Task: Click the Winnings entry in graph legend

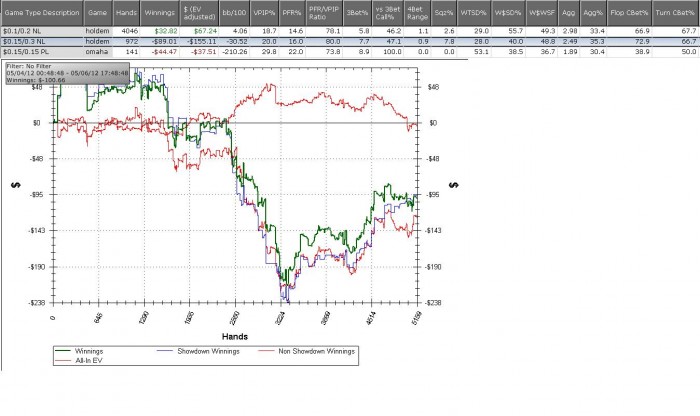Action: pyautogui.click(x=79, y=351)
